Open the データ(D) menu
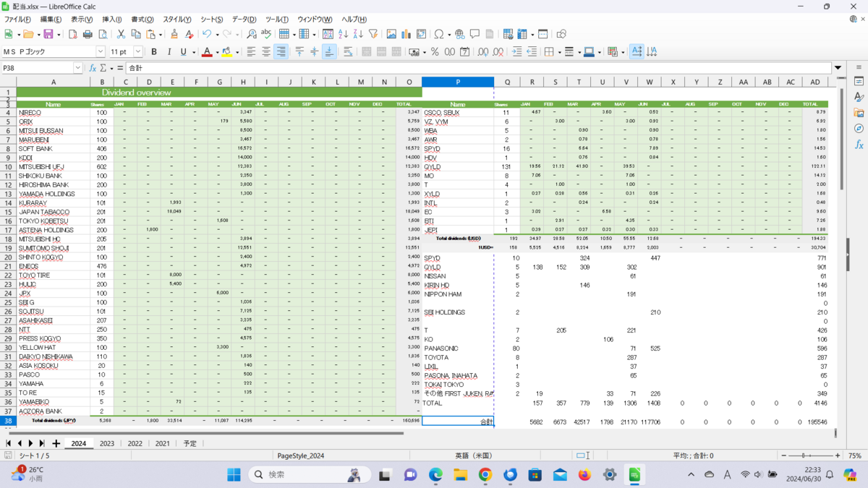The image size is (868, 488). pyautogui.click(x=244, y=20)
